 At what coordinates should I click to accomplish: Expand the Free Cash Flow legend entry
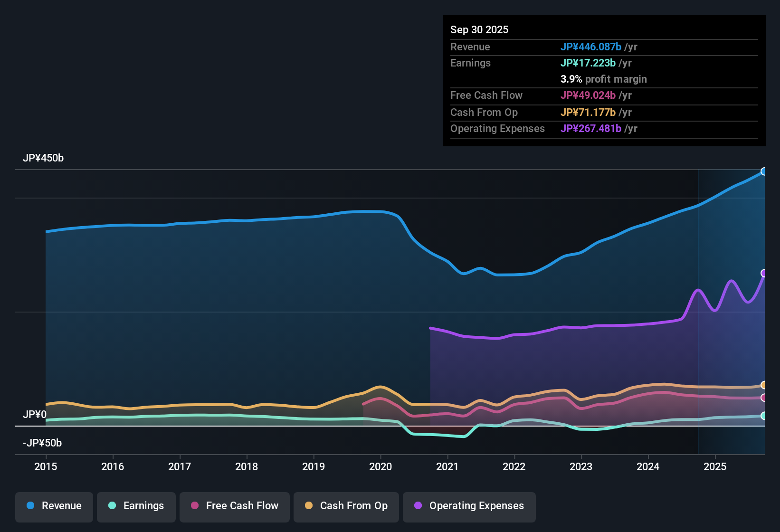point(234,506)
